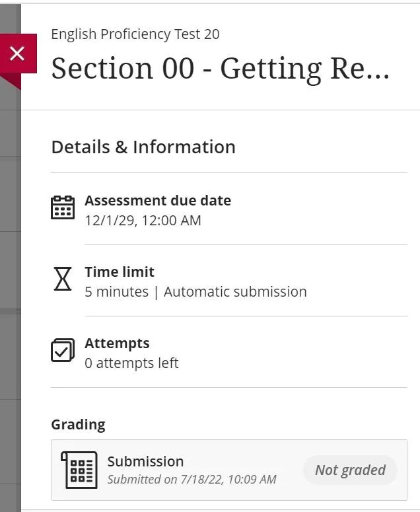Click the Attempts checkmark icon
This screenshot has width=420, height=512.
[x=63, y=350]
